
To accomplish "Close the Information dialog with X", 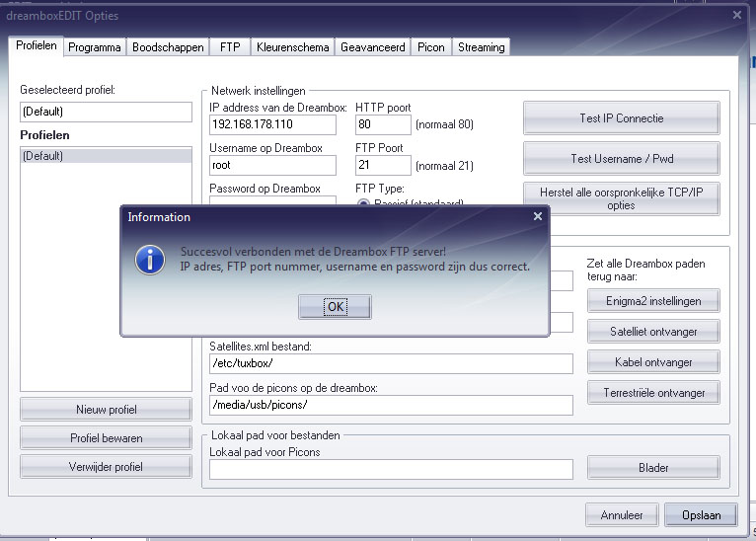I will (538, 216).
